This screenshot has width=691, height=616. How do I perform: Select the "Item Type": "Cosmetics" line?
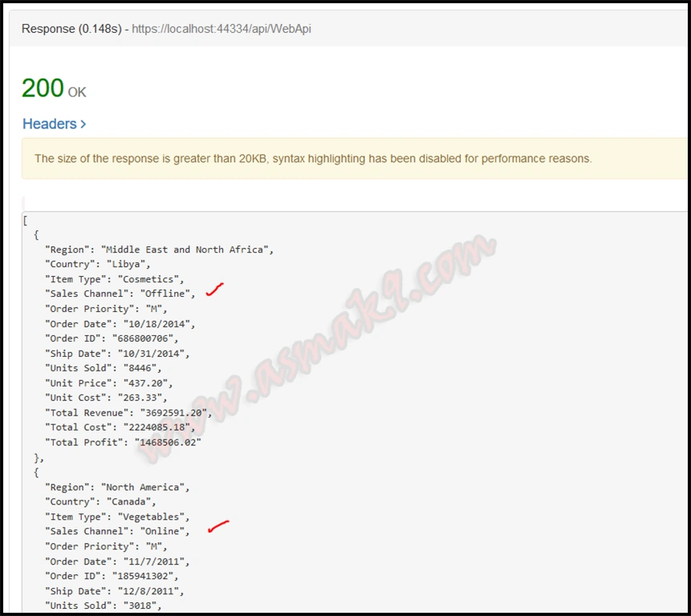pos(114,279)
